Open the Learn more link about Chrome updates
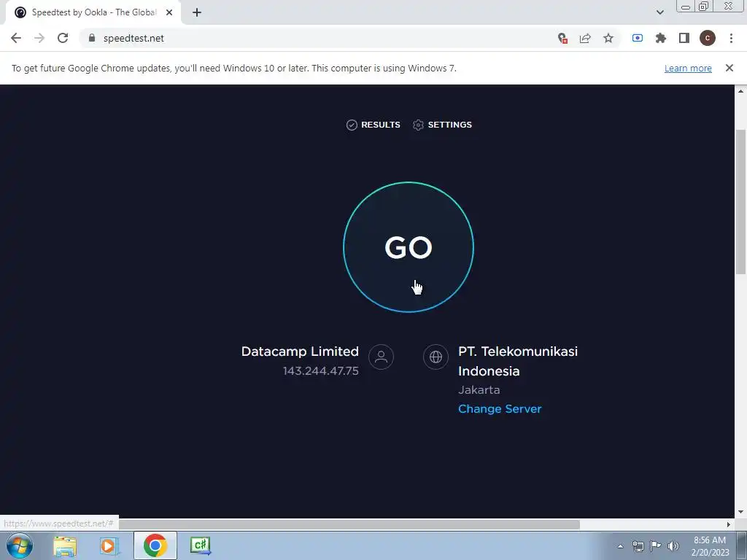 click(x=688, y=68)
